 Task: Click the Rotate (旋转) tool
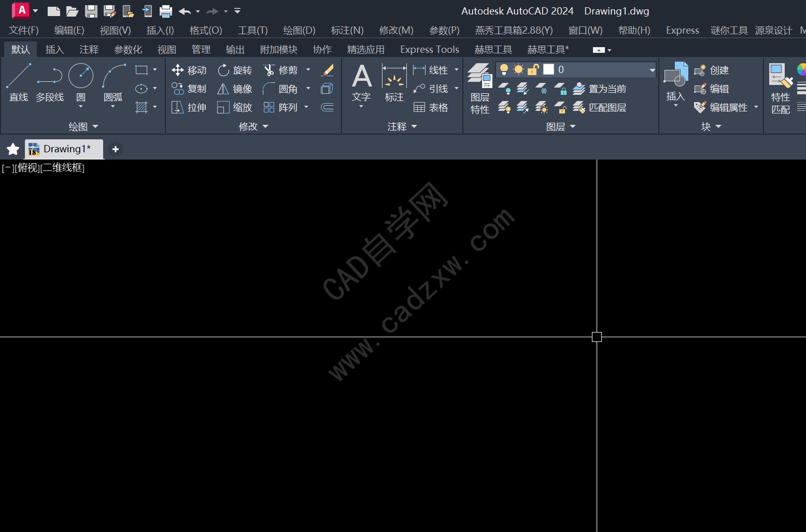tap(235, 70)
